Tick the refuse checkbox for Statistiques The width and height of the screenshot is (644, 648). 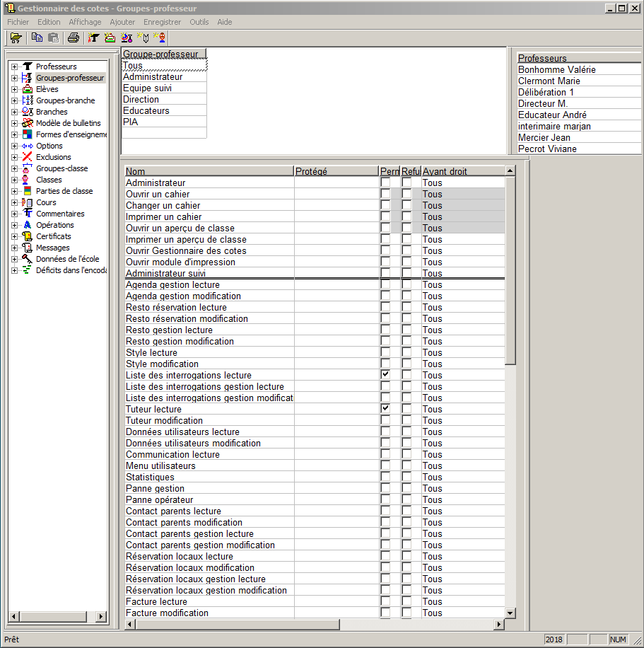(406, 477)
